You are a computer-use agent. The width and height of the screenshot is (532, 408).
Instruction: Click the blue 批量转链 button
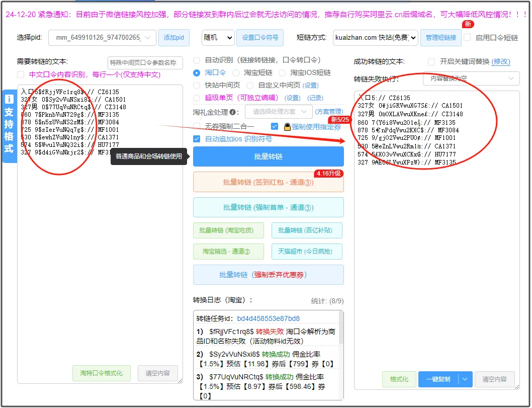(269, 156)
